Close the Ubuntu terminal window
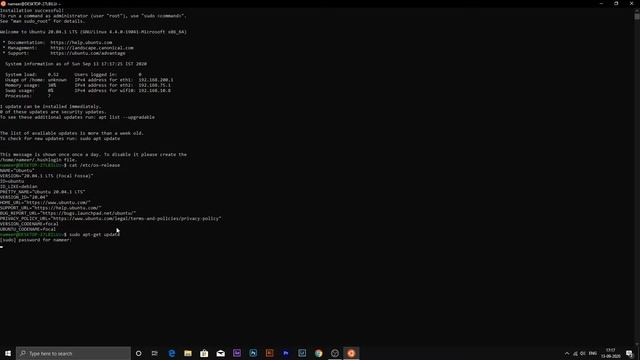This screenshot has width=640, height=360. pos(631,4)
